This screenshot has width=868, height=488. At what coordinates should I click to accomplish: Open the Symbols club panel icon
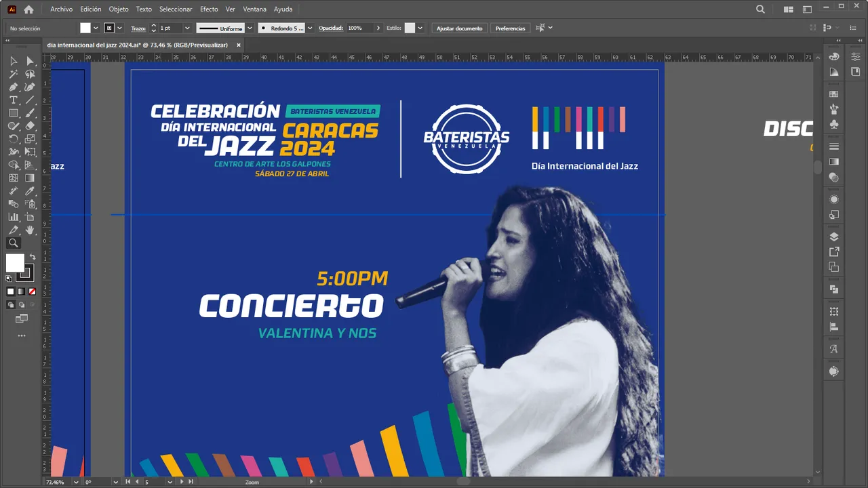(834, 124)
